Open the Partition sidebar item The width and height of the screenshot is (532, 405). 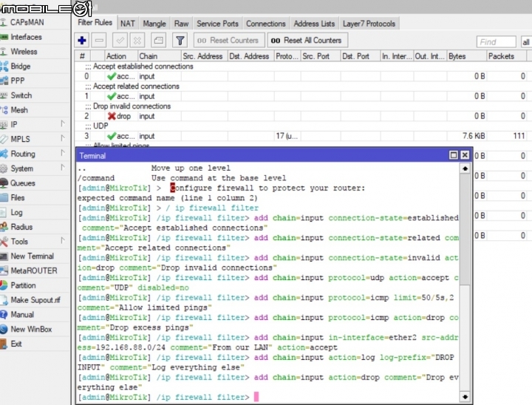pyautogui.click(x=23, y=285)
